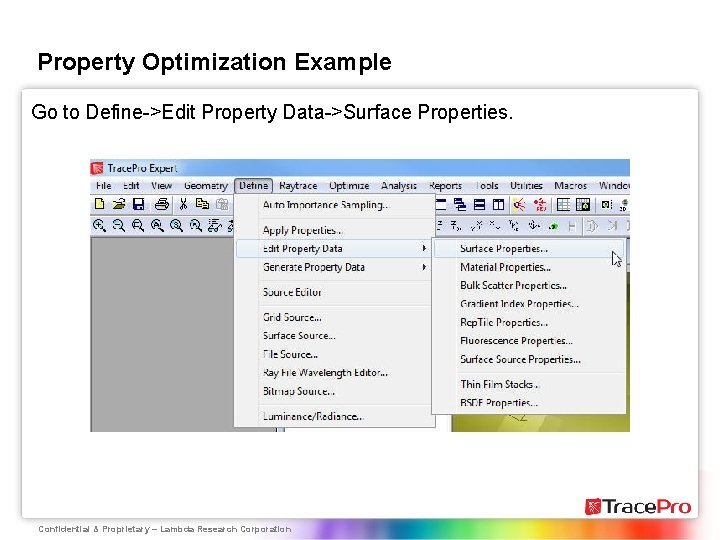The height and width of the screenshot is (540, 720).
Task: Open the Analysis menu
Action: [x=399, y=186]
